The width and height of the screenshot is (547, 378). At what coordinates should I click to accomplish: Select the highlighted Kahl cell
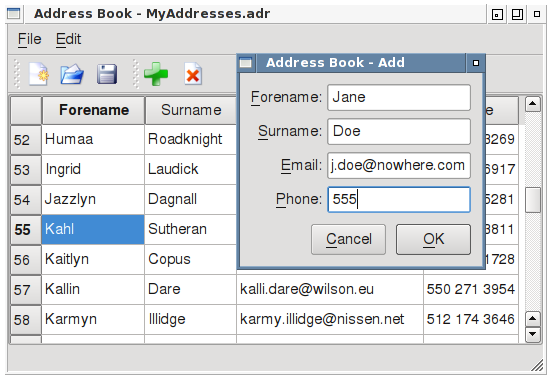click(x=93, y=229)
